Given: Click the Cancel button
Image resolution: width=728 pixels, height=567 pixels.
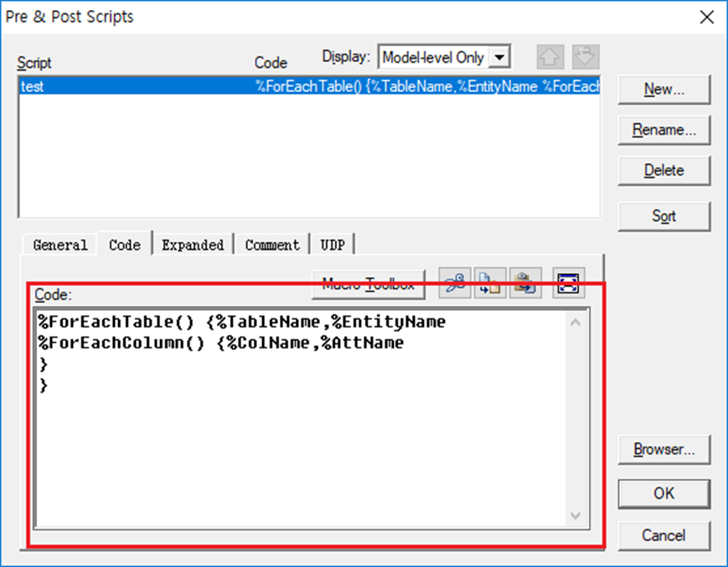Looking at the screenshot, I should coord(664,535).
